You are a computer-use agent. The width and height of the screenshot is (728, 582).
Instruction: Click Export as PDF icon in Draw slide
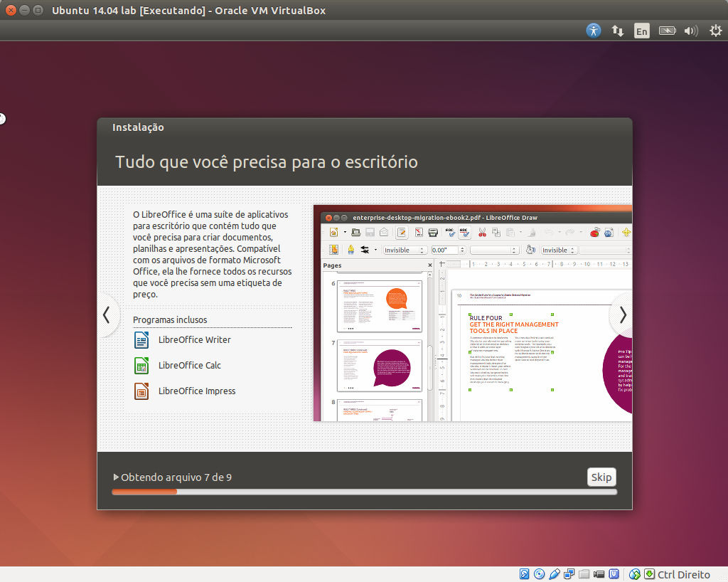click(x=419, y=232)
